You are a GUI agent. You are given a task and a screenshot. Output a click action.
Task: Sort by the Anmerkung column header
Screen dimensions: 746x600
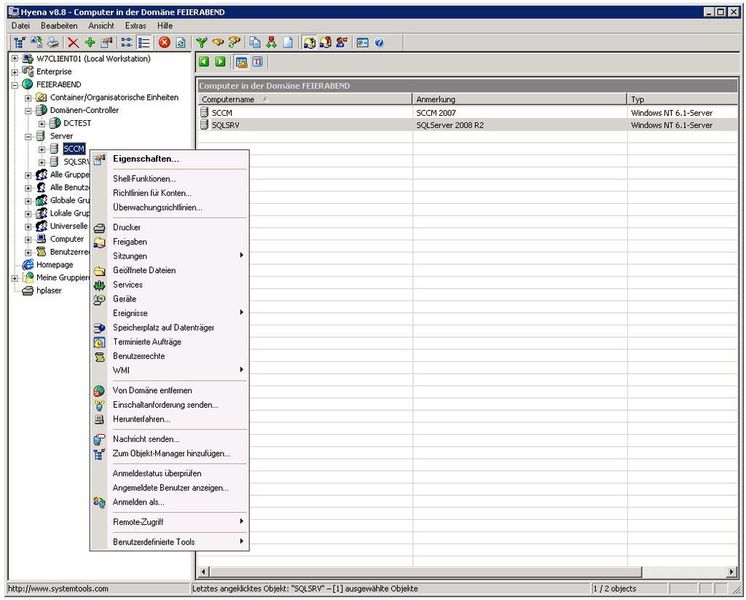coord(520,99)
